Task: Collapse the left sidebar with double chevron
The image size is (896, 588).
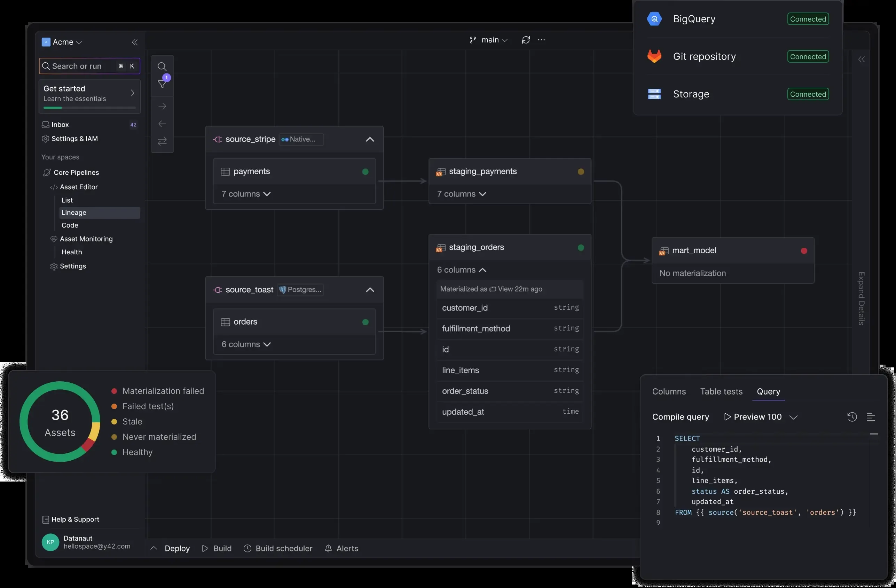Action: 134,42
